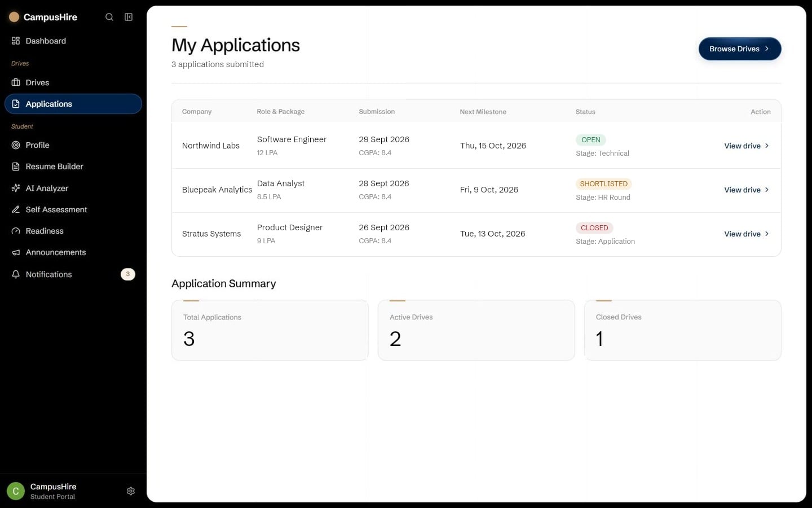Click the Resume Builder document icon
The height and width of the screenshot is (508, 812).
pyautogui.click(x=16, y=167)
